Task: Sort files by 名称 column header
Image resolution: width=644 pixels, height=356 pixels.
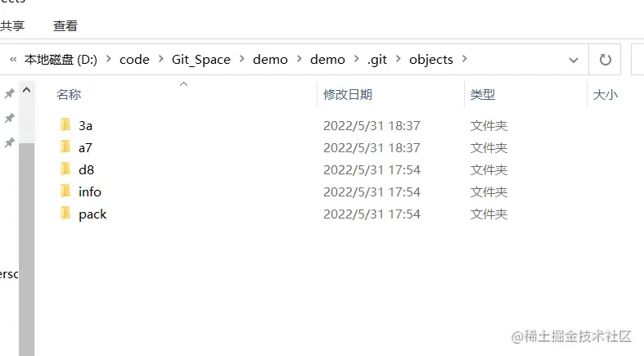Action: pyautogui.click(x=69, y=95)
